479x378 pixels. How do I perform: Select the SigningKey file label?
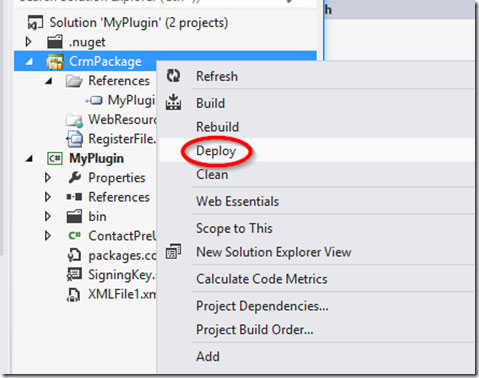coord(122,275)
